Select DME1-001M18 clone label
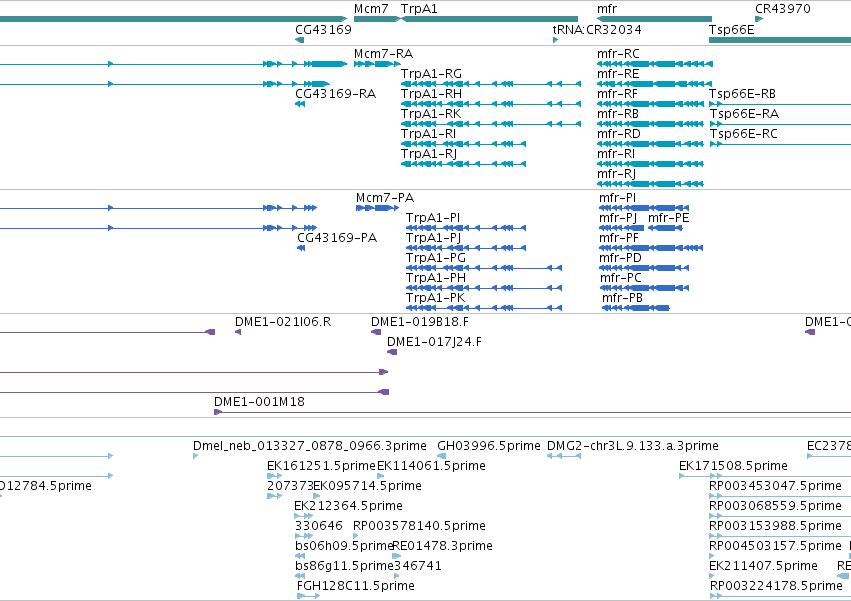Screen dimensions: 851x601 coord(259,402)
